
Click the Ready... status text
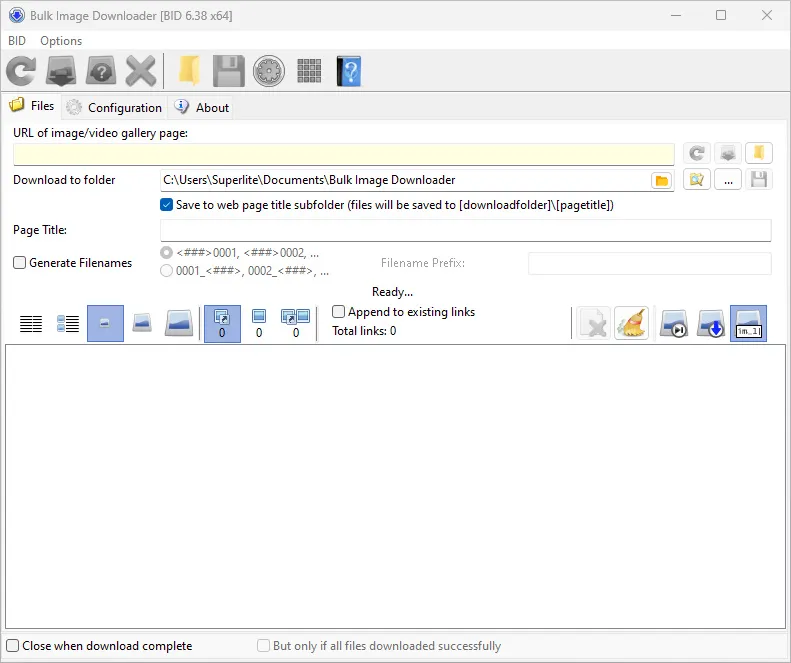point(392,292)
